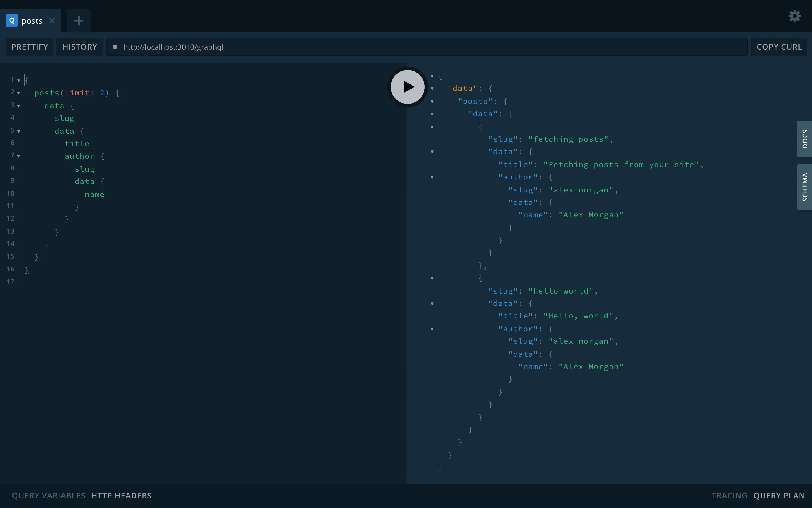This screenshot has width=812, height=508.
Task: Click "hello-world" slug value in response
Action: click(x=561, y=291)
